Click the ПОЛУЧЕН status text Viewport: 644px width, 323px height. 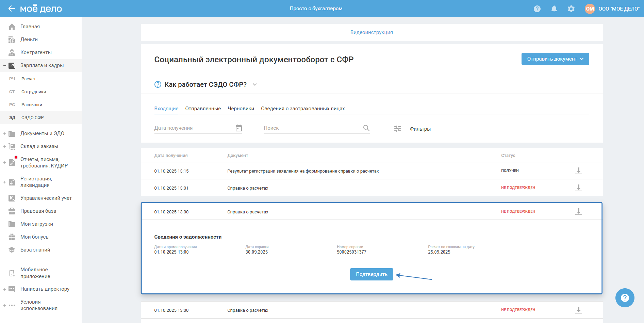[510, 171]
